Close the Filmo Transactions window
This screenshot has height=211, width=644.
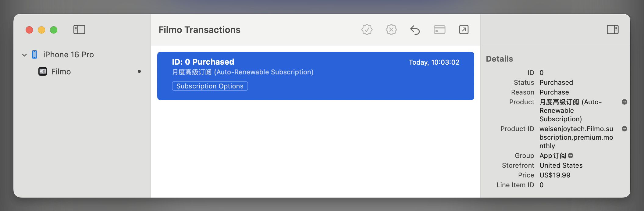point(29,30)
